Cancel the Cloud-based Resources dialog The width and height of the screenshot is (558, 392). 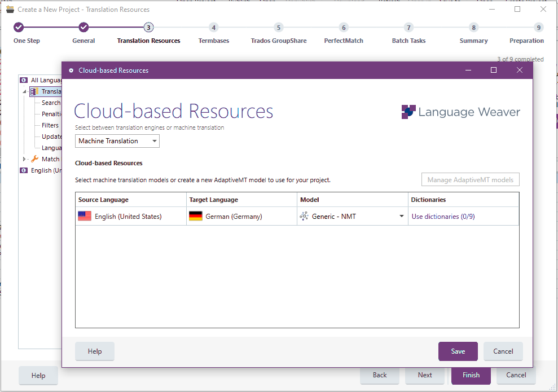(503, 351)
